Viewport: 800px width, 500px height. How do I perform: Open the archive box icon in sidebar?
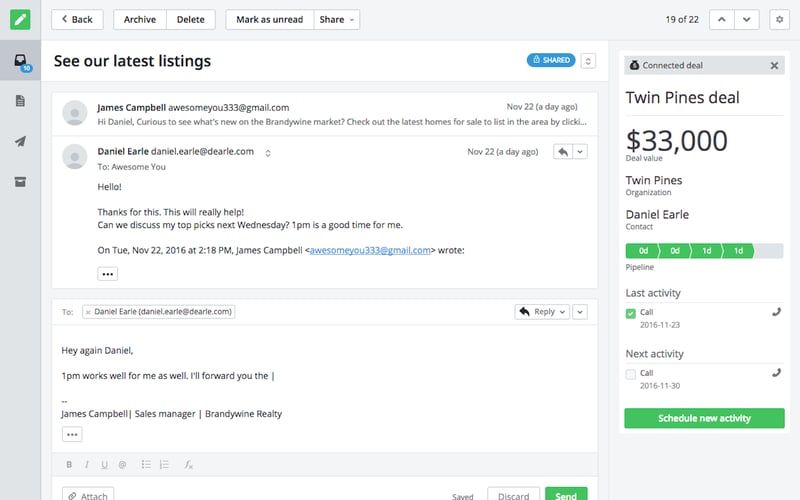pos(20,182)
